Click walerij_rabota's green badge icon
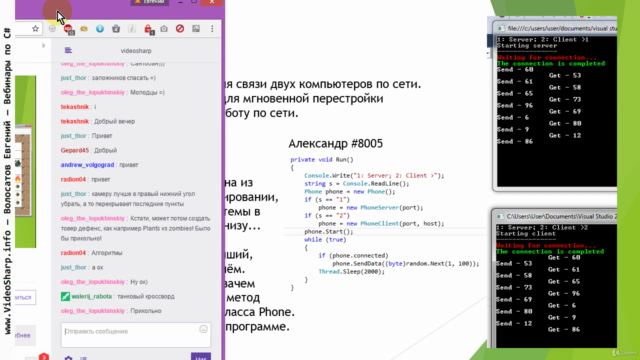This screenshot has width=640, height=360. [65, 296]
